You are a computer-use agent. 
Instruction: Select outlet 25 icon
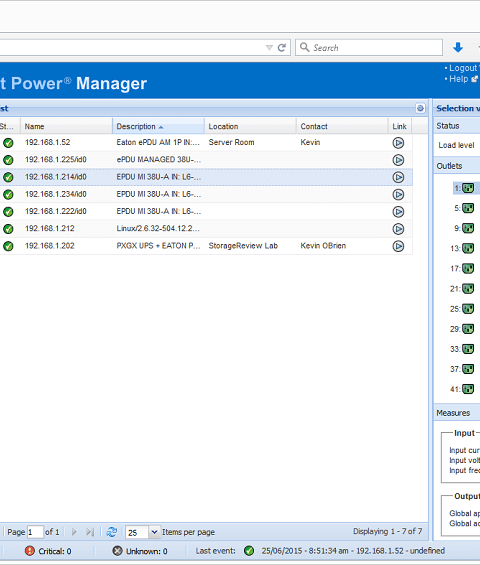(468, 309)
